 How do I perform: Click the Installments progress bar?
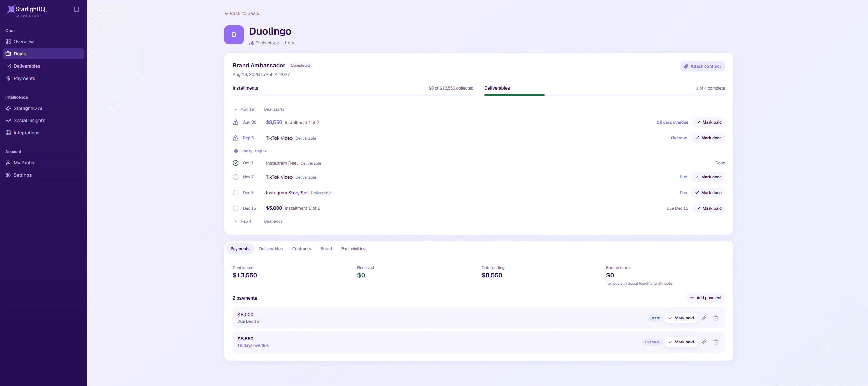click(x=353, y=95)
